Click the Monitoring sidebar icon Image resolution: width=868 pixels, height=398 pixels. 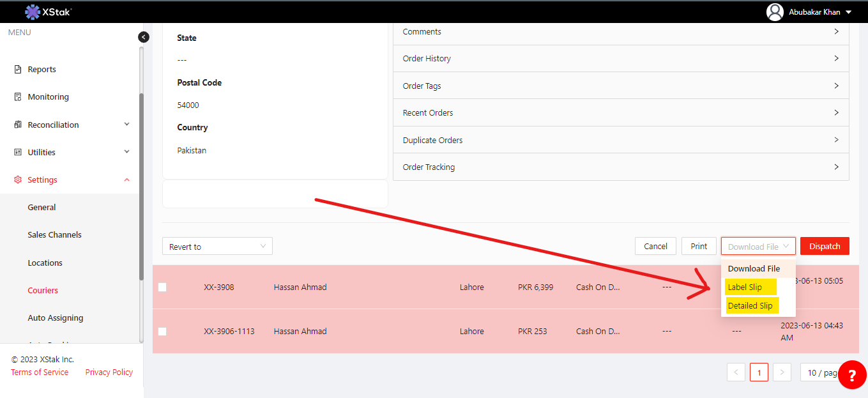(x=18, y=97)
